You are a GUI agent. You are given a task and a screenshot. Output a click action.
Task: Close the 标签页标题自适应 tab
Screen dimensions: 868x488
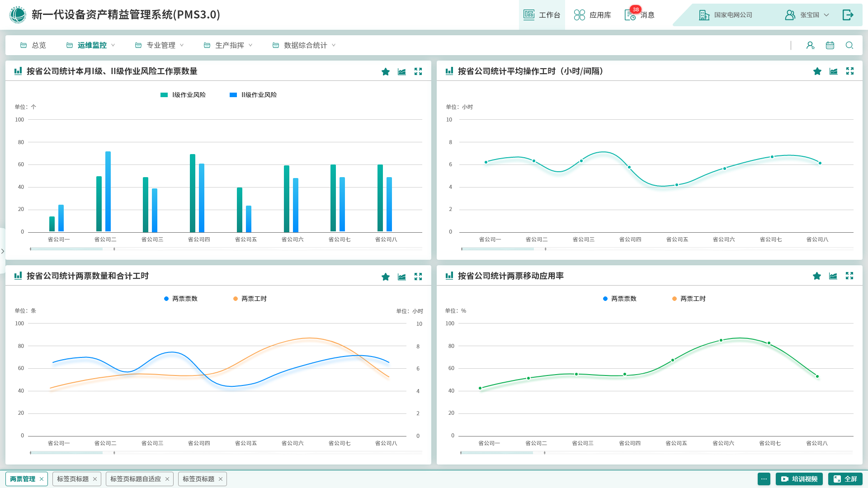click(167, 479)
